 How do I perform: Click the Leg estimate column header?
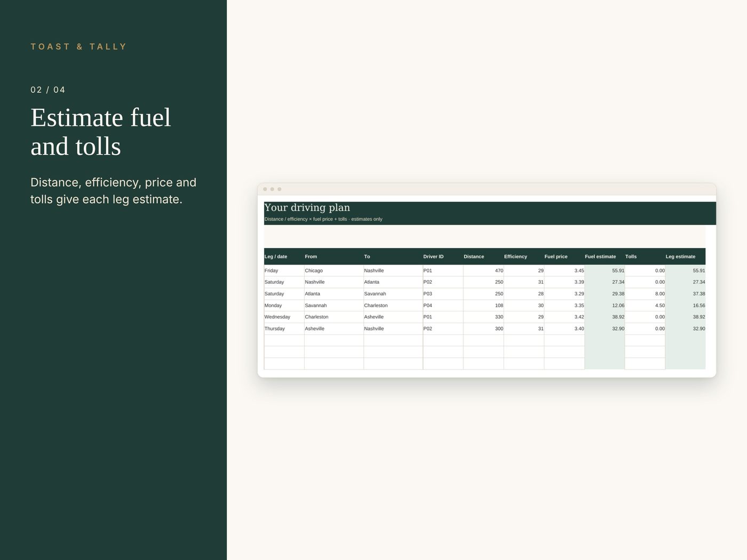tap(685, 257)
